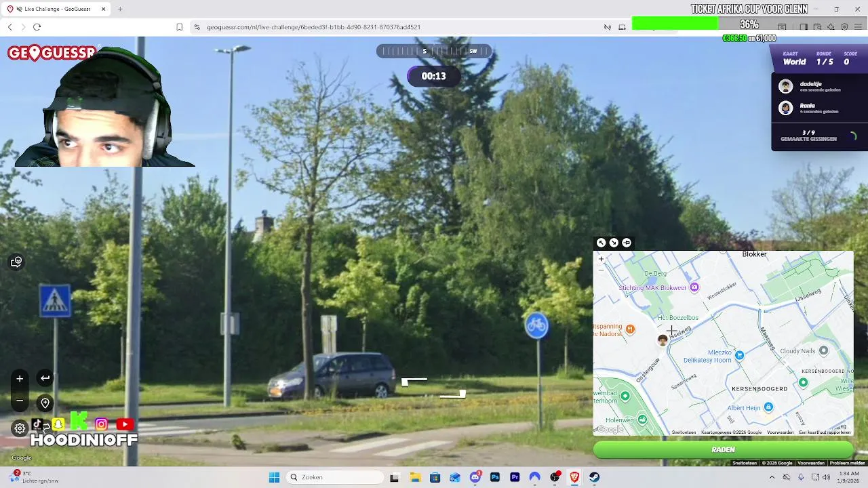Open the Windows Start menu
The width and height of the screenshot is (868, 488).
[274, 477]
